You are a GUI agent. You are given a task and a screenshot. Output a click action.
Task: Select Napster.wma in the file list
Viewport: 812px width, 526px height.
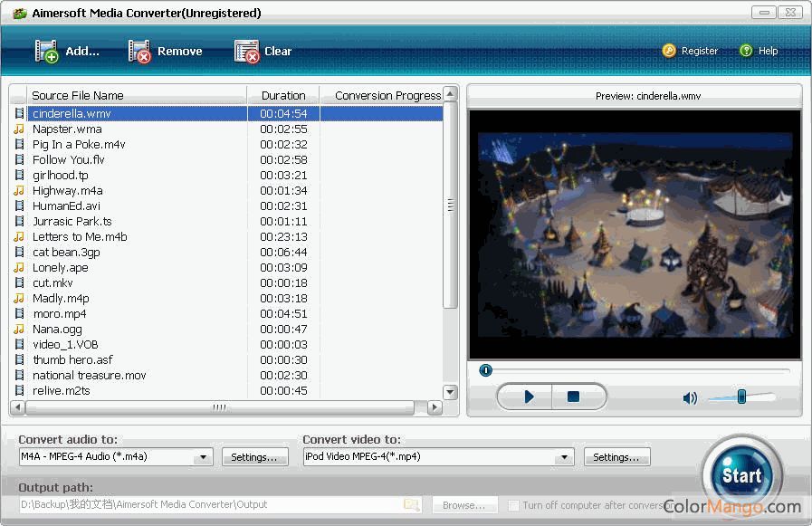click(67, 129)
